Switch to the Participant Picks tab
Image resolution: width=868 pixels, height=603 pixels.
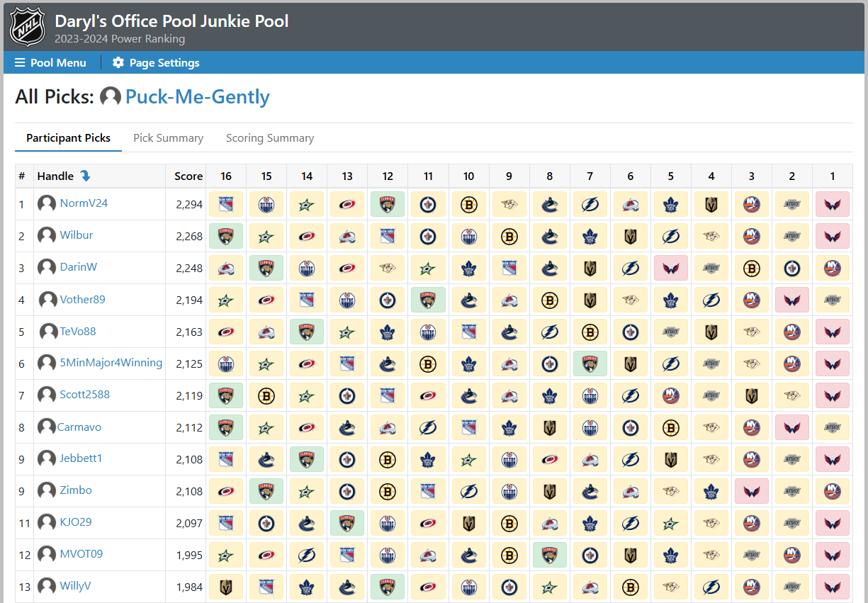69,138
